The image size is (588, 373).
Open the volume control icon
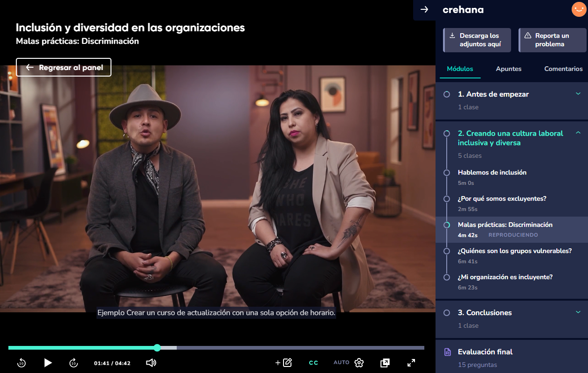[151, 363]
